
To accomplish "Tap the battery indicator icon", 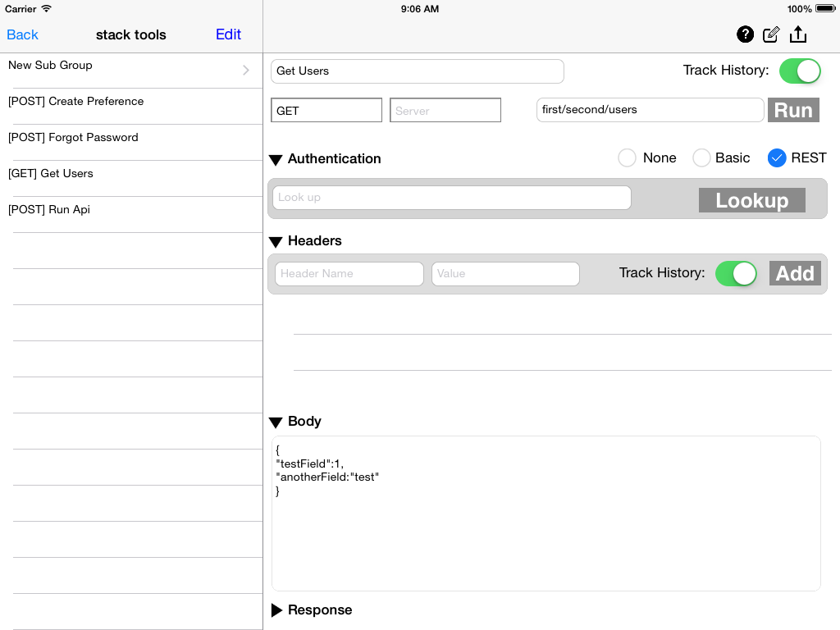I will [825, 8].
